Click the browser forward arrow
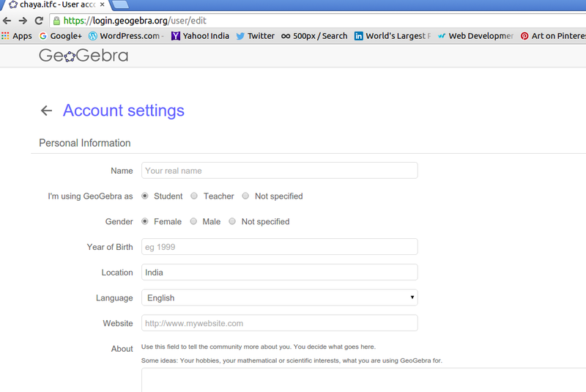The height and width of the screenshot is (392, 586). [x=23, y=21]
